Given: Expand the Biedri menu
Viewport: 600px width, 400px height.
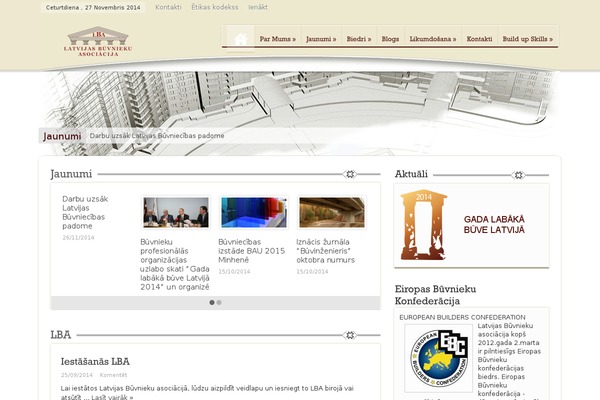Looking at the screenshot, I should (x=359, y=39).
